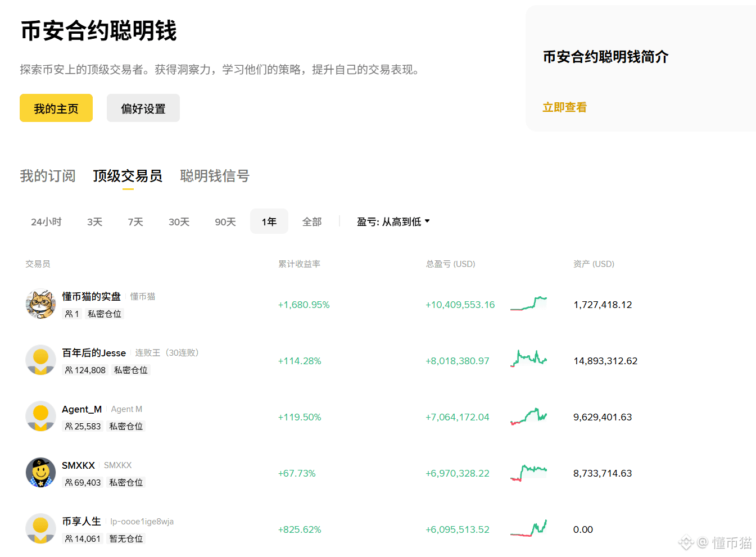
Task: Open 百年后的Jesse trader name
Action: pos(94,352)
